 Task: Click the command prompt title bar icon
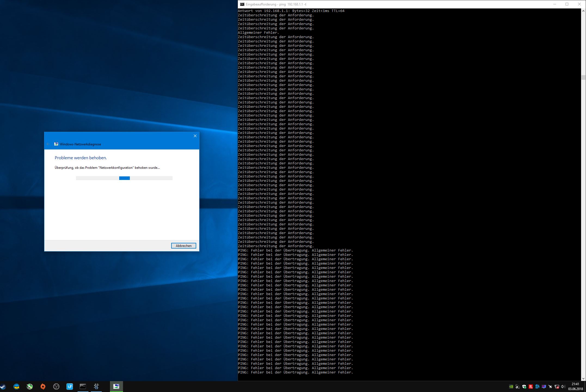pos(242,4)
